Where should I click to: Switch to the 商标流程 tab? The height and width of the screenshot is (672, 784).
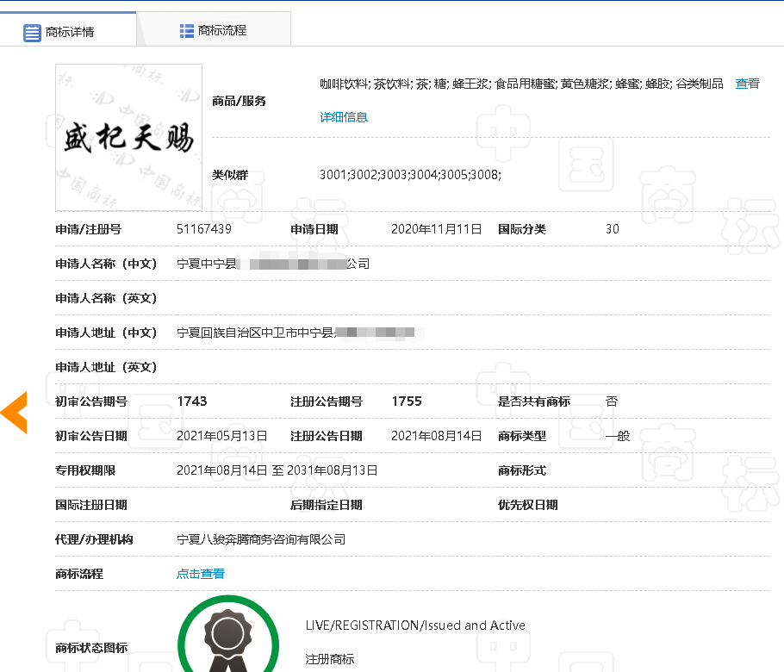214,29
